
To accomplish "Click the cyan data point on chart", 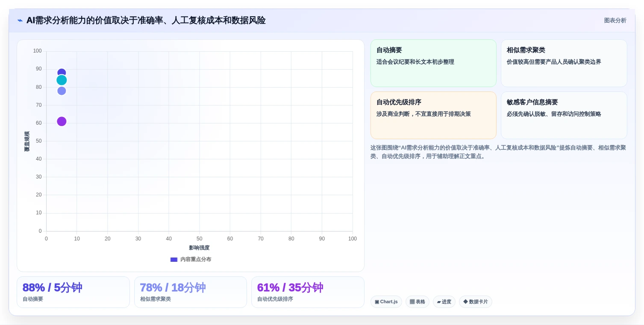I will (62, 80).
